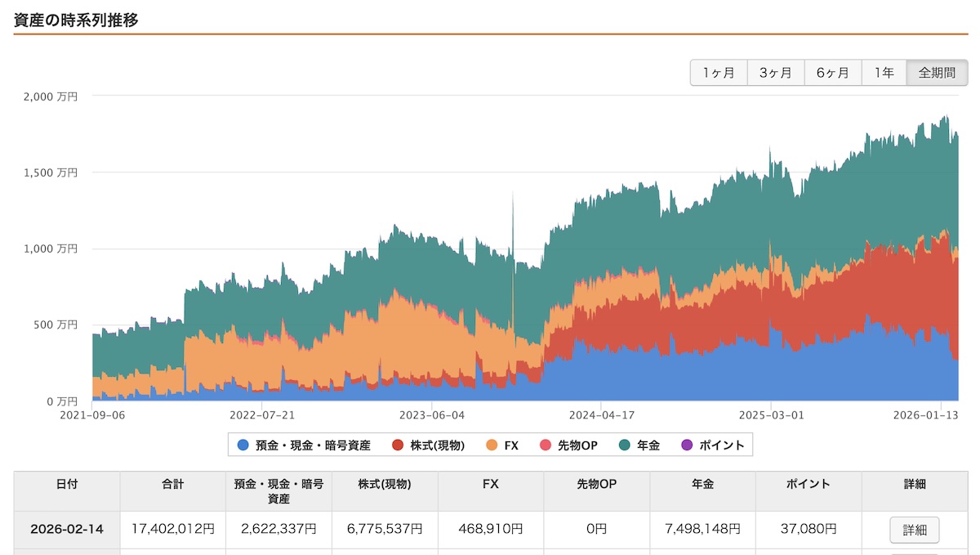Click the 合計 column header
Viewport: 980px width, 555px height.
172,485
